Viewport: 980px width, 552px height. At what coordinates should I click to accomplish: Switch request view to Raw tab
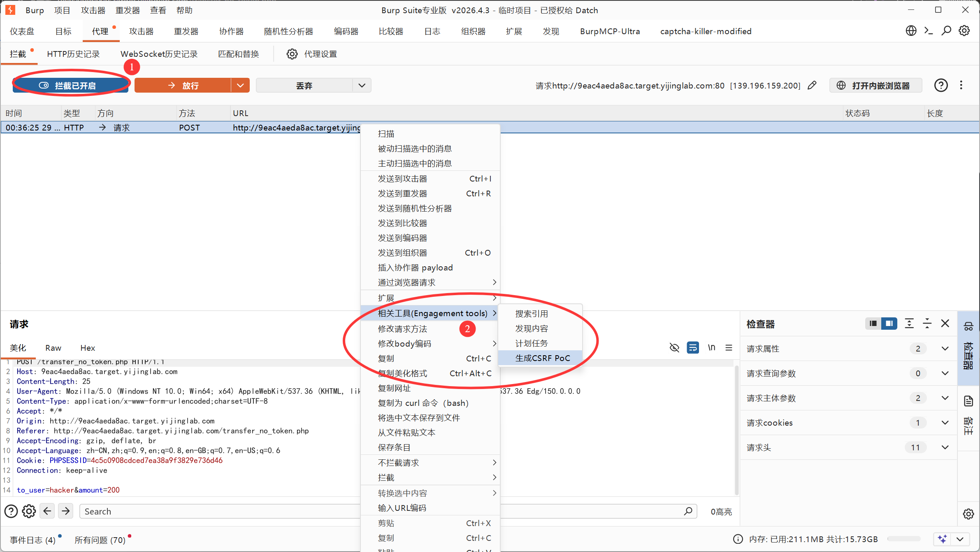point(53,348)
